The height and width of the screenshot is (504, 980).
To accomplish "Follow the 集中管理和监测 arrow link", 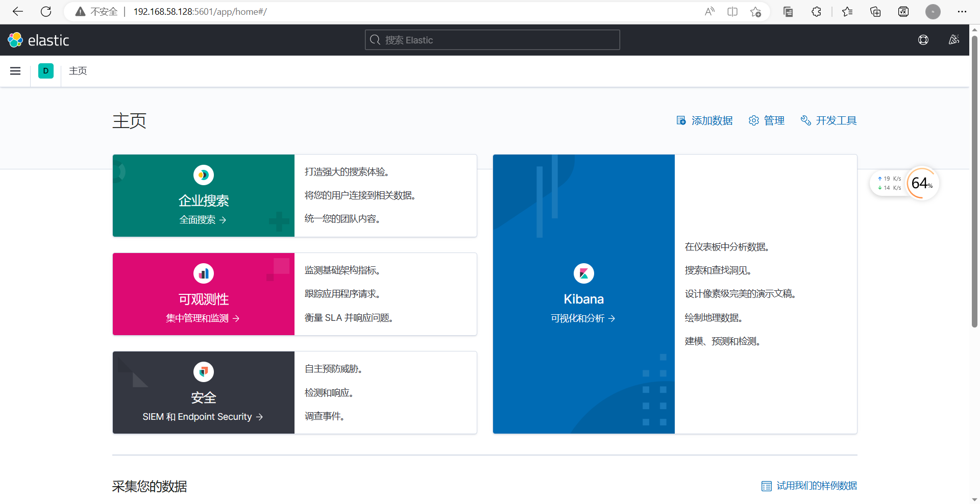I will click(x=203, y=318).
